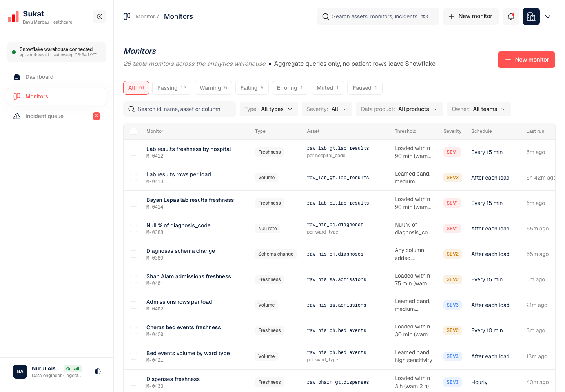Viewport: 565px width, 392px height.
Task: Open Diagnoses schema change monitor
Action: [180, 251]
